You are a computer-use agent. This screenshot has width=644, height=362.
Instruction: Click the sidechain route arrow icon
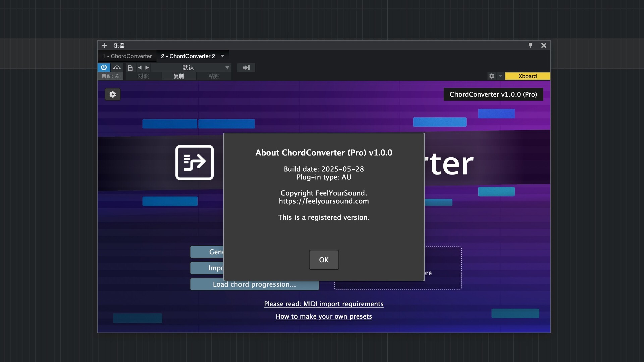pos(246,68)
